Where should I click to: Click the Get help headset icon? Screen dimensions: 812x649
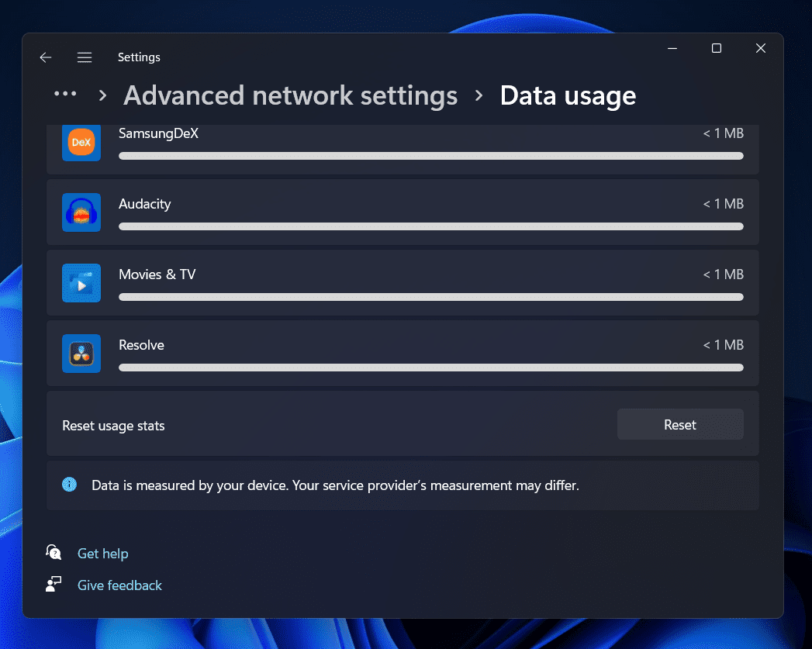(54, 553)
